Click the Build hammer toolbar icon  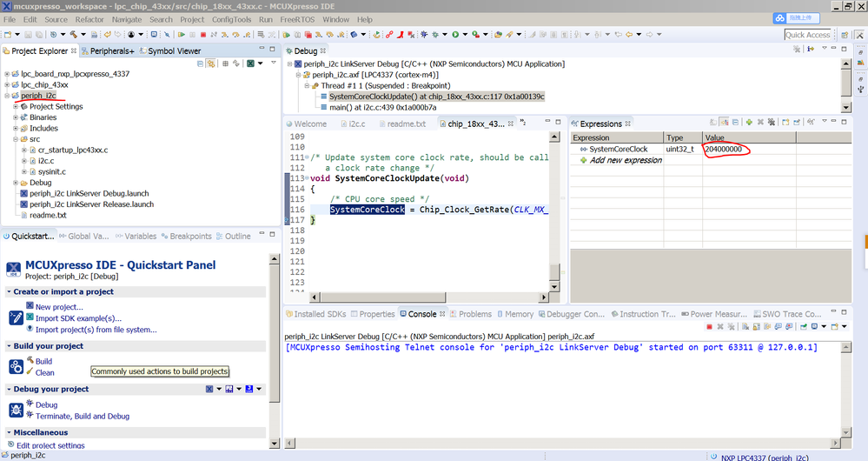point(75,35)
